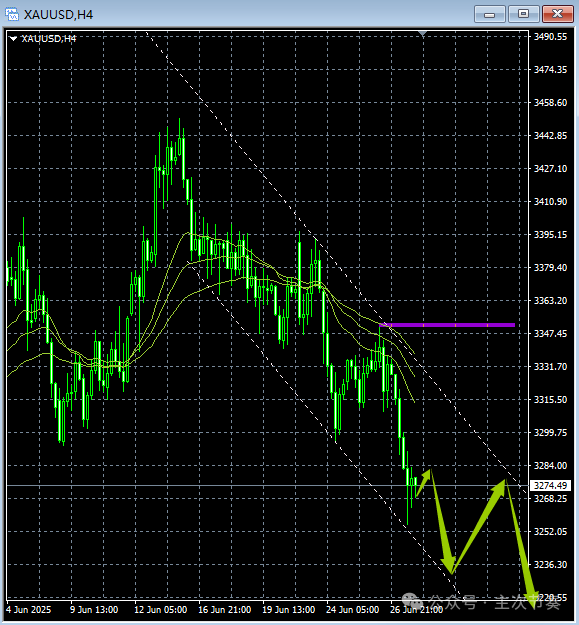Expand the XAUUSD,H4 chart dropdown triangle
The height and width of the screenshot is (625, 579).
coord(13,39)
